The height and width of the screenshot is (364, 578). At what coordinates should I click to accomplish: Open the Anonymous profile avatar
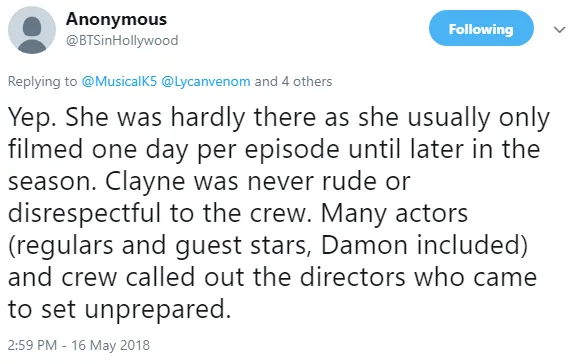[32, 30]
